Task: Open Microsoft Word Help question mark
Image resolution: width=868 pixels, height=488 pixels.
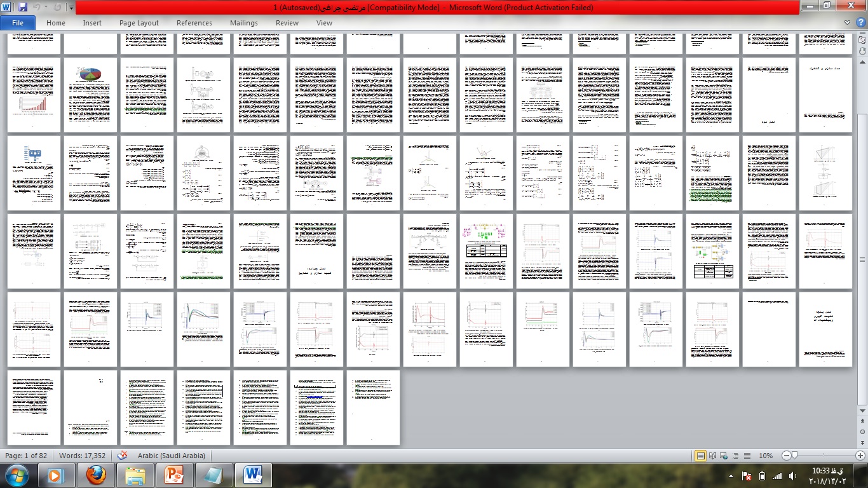Action: click(861, 23)
